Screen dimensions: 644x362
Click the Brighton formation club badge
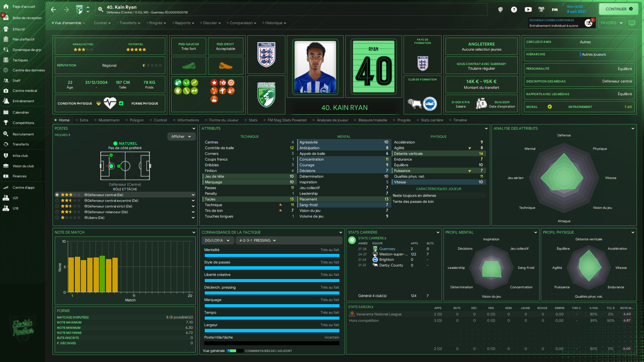tap(430, 104)
